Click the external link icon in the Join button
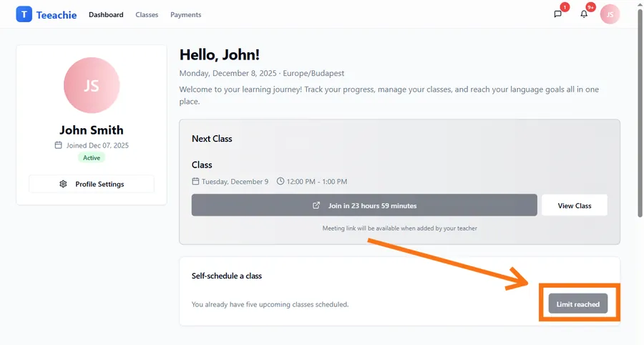 [316, 205]
